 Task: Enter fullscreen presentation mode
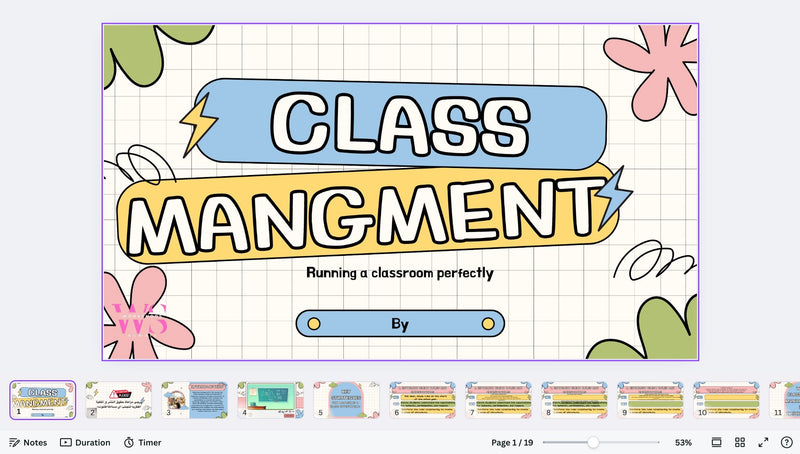click(763, 442)
